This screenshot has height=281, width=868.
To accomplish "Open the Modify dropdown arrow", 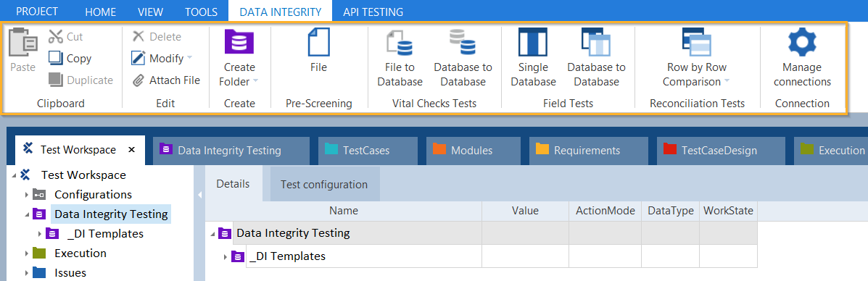I will (x=189, y=58).
